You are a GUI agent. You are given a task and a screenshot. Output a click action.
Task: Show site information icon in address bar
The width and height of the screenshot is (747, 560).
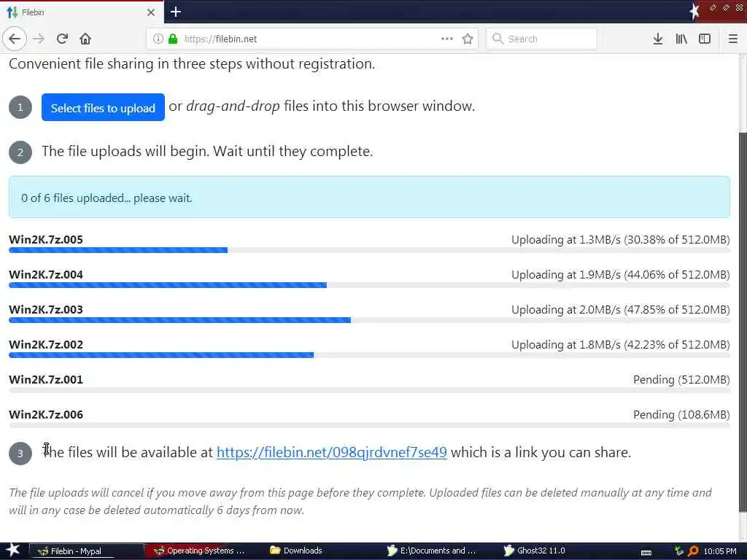pos(158,39)
